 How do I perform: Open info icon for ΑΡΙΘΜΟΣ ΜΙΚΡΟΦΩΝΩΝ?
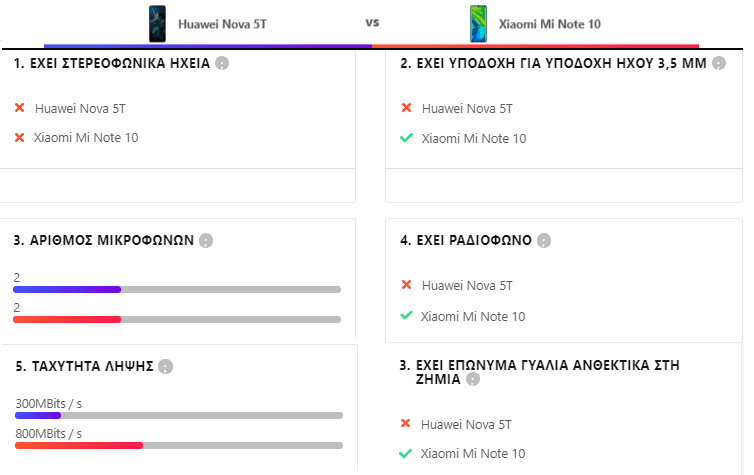click(206, 240)
